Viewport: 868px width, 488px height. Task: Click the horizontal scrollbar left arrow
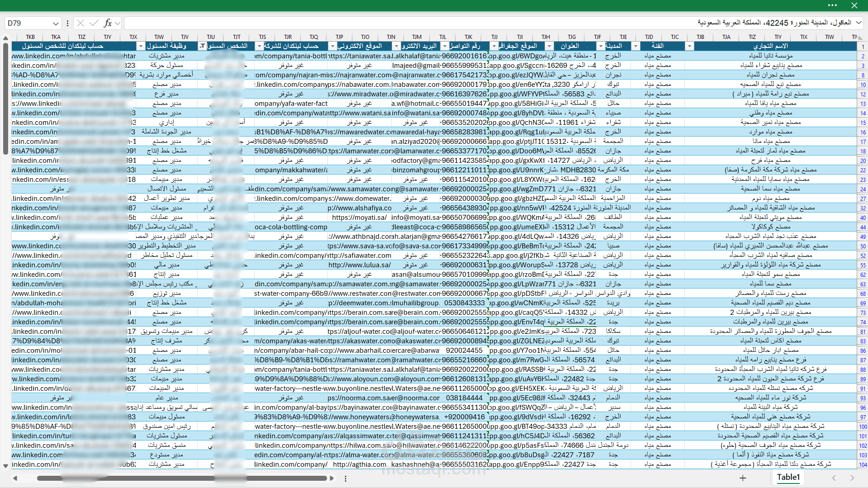pyautogui.click(x=15, y=478)
